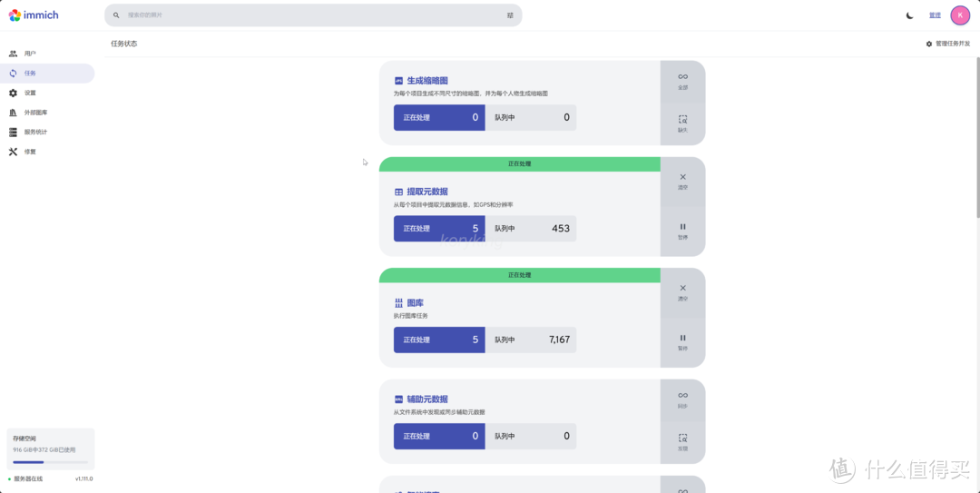Screen dimensions: 980x493
Task: Open 外部图库 (External Libraries) page
Action: (35, 113)
